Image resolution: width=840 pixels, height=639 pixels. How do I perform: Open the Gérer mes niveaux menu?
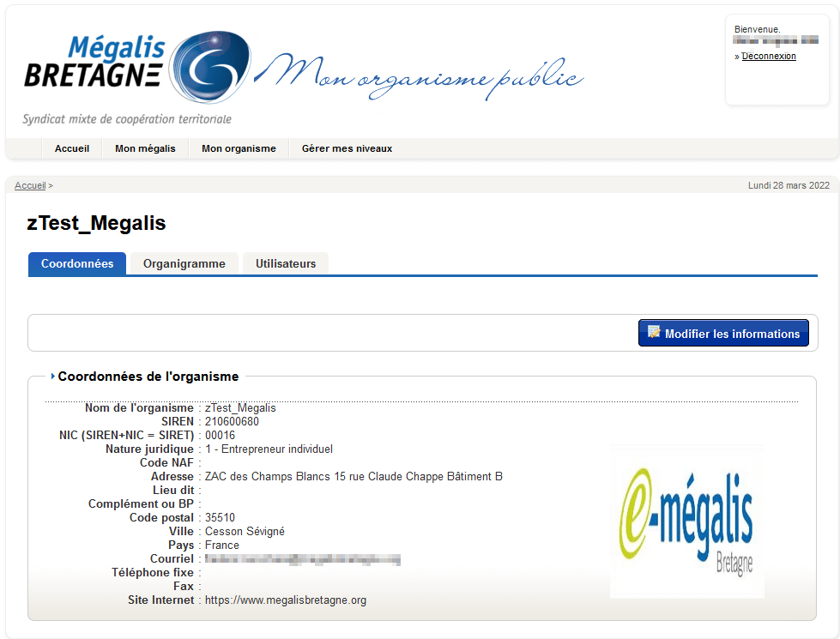tap(347, 148)
